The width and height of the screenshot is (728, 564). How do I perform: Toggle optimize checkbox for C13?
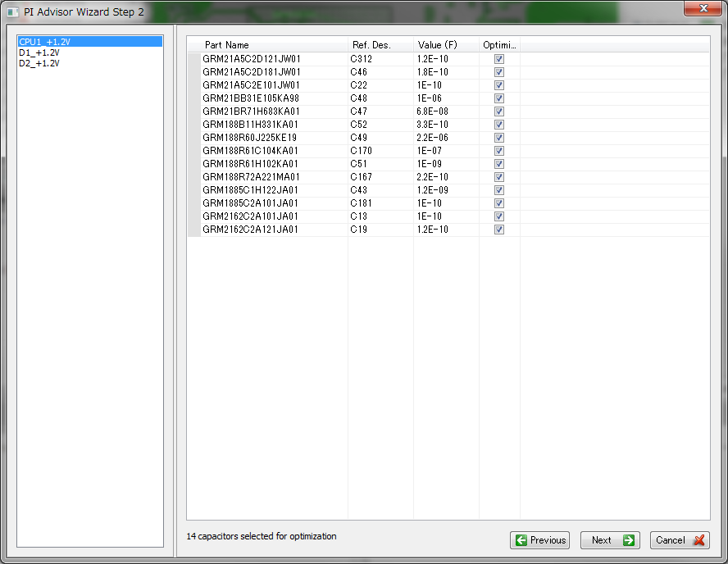(x=499, y=216)
